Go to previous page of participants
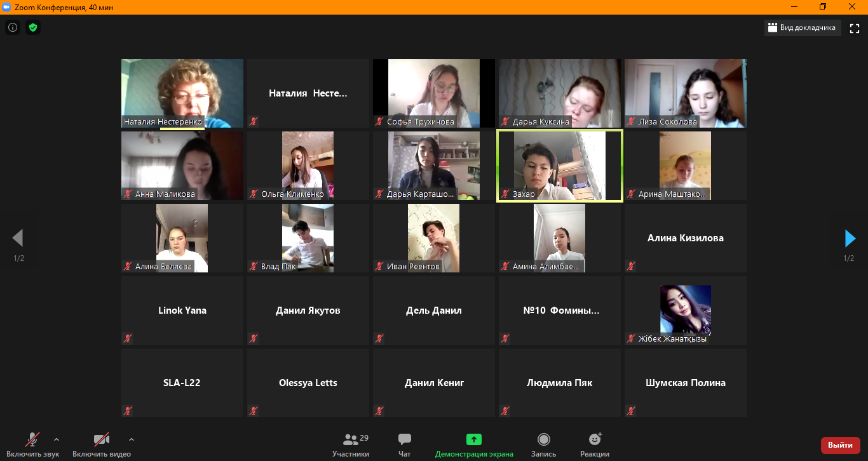The image size is (868, 461). click(18, 238)
